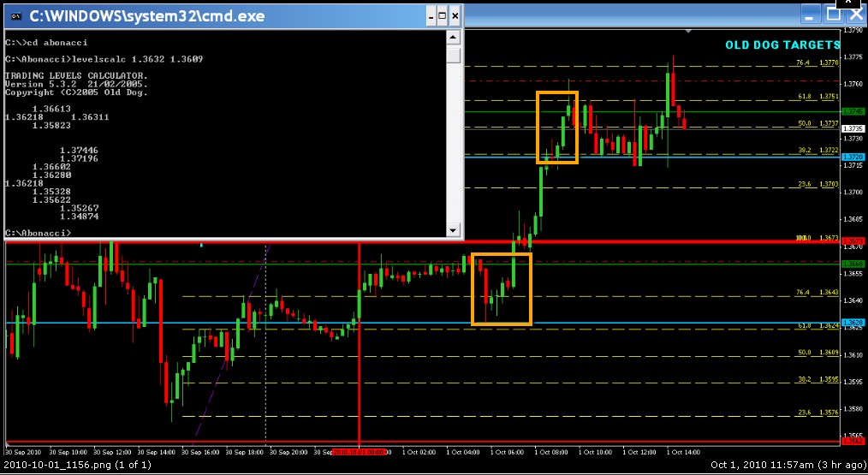Click the white 1.3735 current price label

pyautogui.click(x=853, y=128)
